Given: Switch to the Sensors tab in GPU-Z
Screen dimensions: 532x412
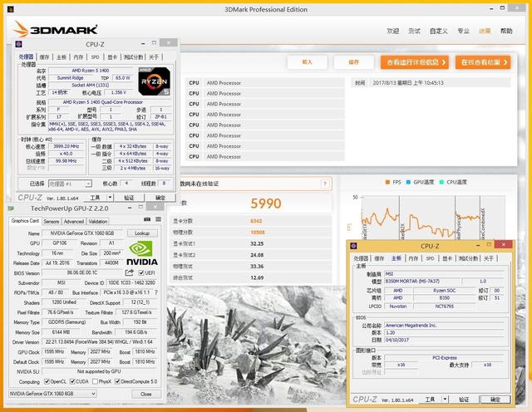Looking at the screenshot, I should 51,222.
